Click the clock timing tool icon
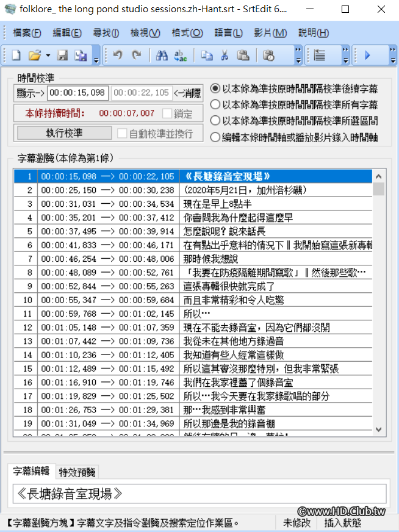This screenshot has width=399, height=532. 268,55
